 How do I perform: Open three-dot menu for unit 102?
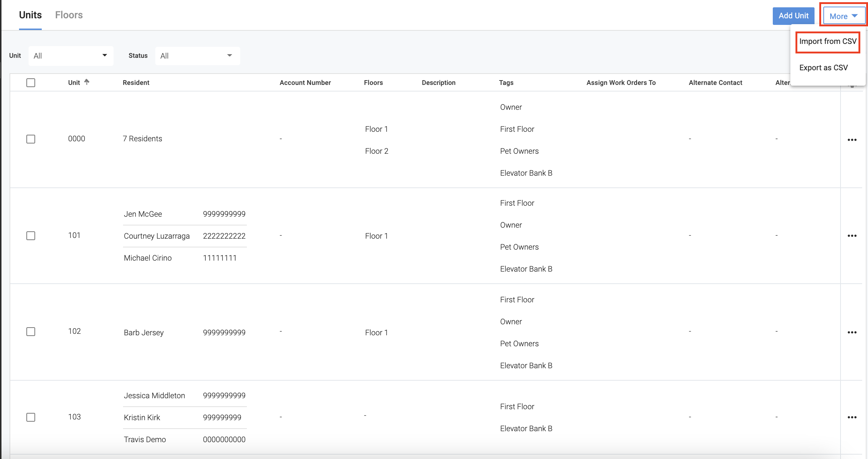(x=852, y=332)
